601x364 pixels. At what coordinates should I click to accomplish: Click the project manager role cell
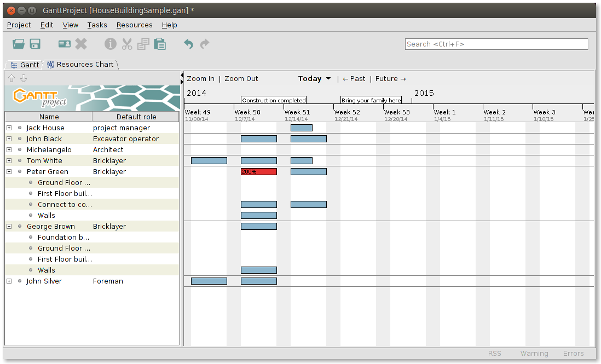pyautogui.click(x=122, y=128)
